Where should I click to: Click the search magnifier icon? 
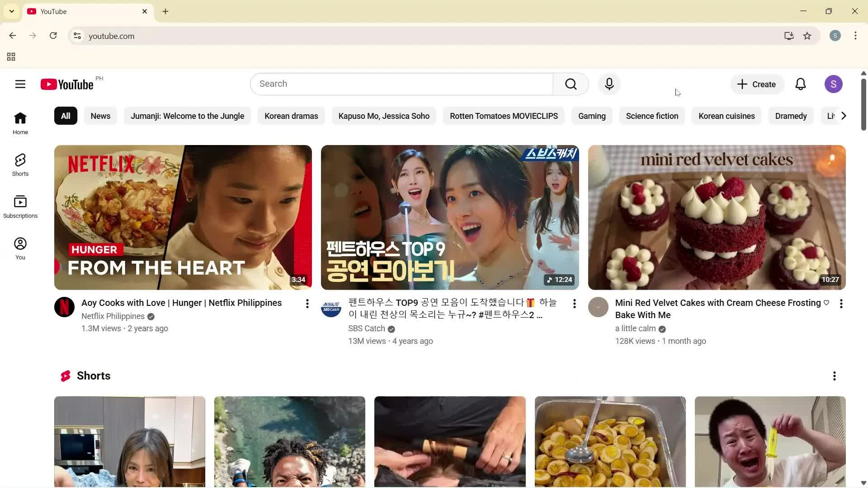(x=571, y=84)
